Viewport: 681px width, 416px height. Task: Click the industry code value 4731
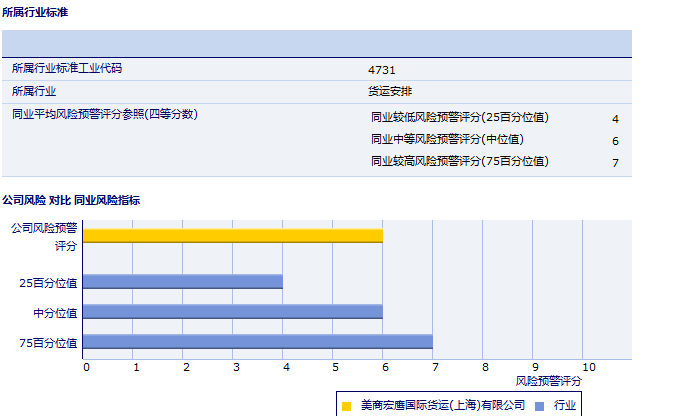click(381, 70)
